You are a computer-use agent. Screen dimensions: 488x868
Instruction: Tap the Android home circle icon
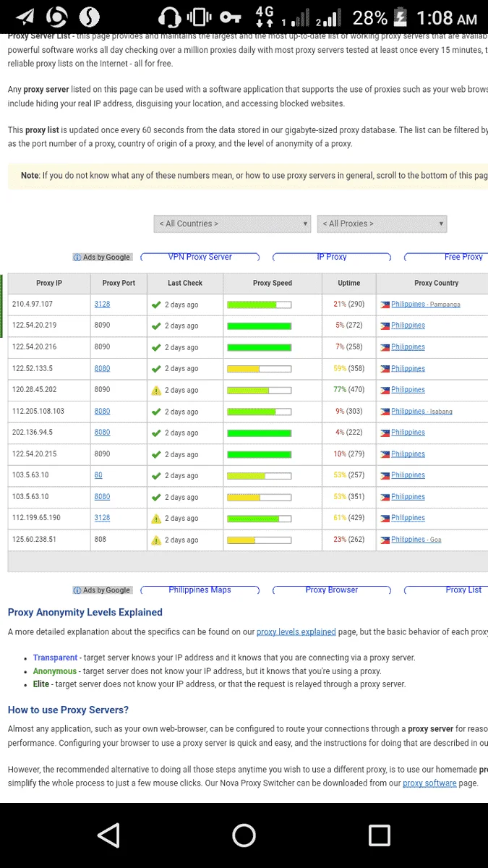pos(244,835)
